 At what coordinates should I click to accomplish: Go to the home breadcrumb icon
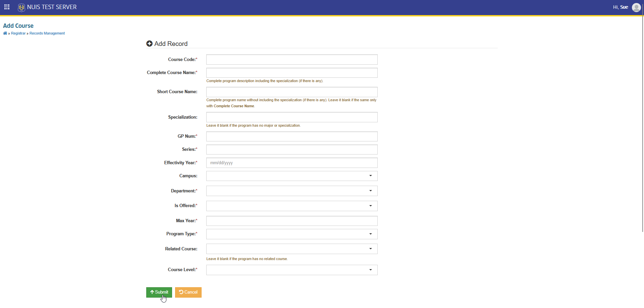coord(5,33)
